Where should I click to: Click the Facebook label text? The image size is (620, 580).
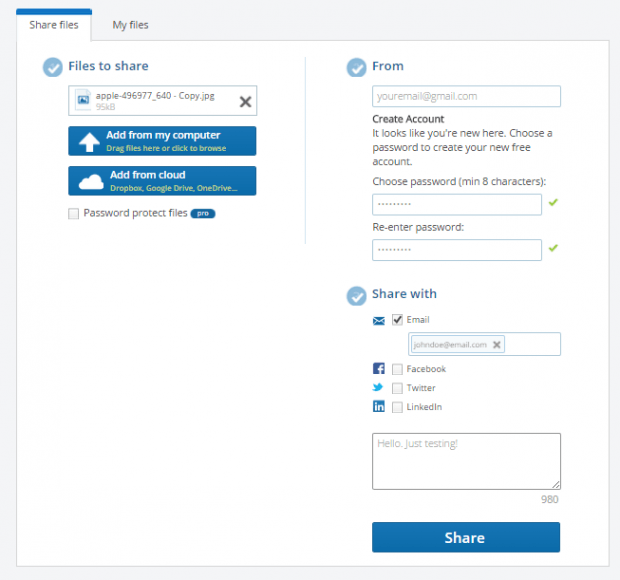(x=426, y=369)
